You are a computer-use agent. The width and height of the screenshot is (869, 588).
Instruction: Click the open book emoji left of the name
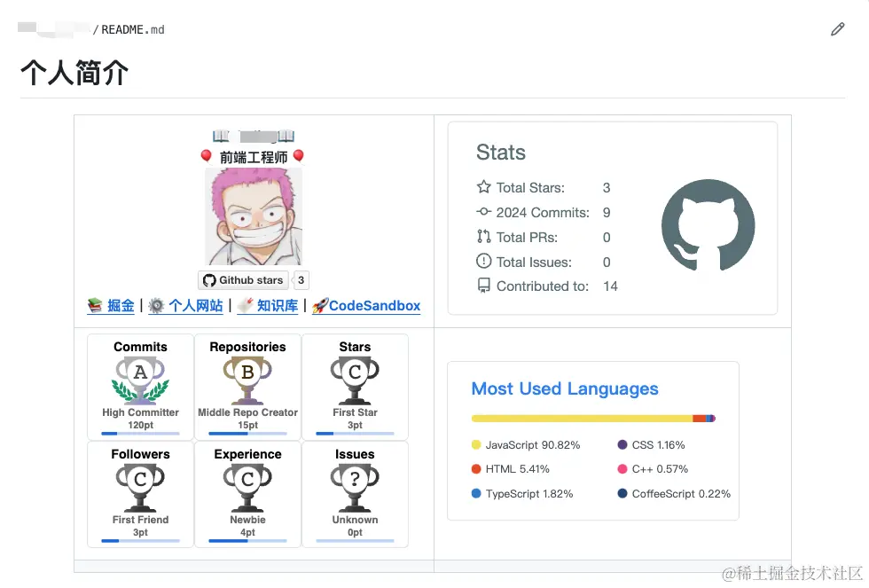[x=221, y=136]
